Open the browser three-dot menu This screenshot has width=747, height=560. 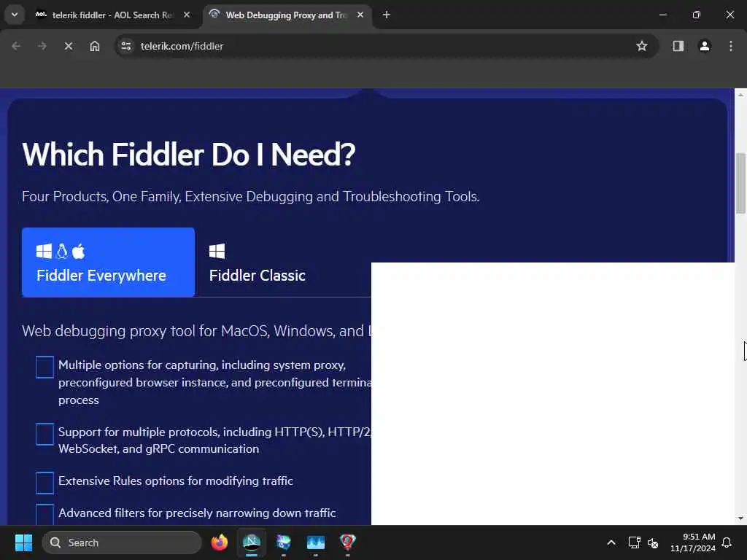pos(731,46)
